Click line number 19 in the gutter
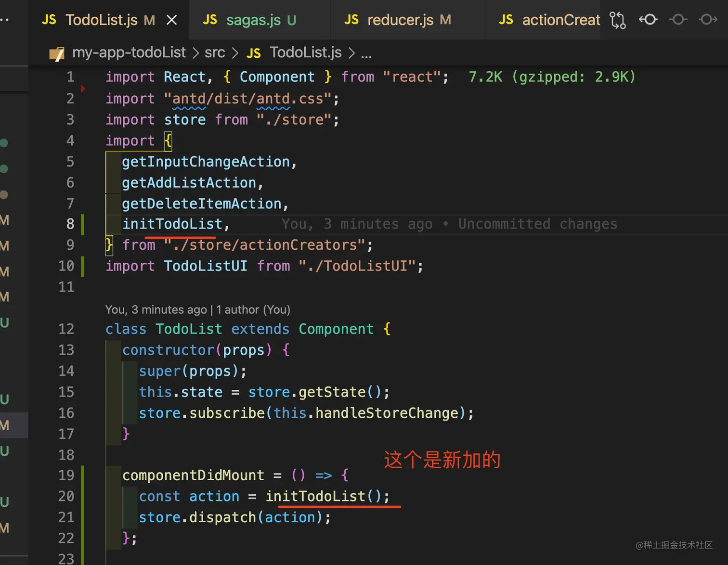 coord(66,475)
